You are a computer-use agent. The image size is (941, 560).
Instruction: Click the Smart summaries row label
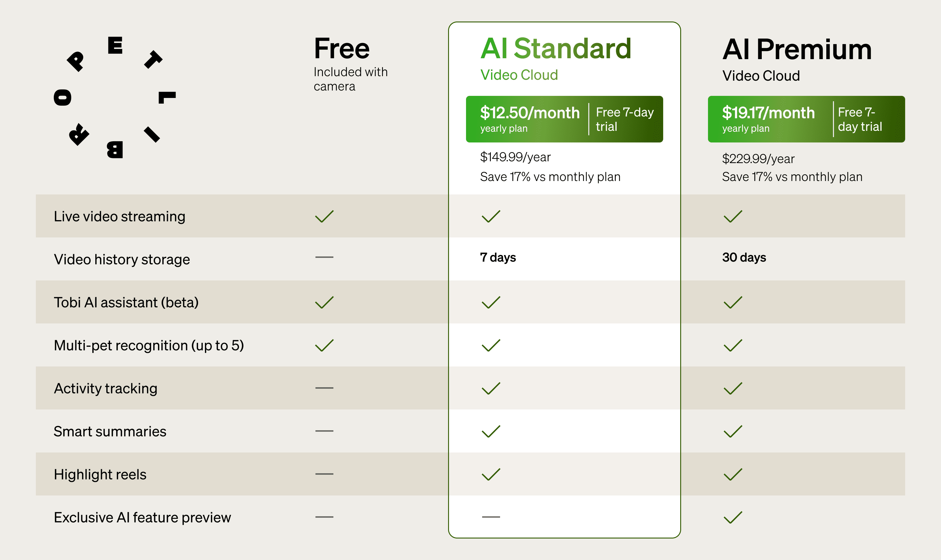(110, 431)
